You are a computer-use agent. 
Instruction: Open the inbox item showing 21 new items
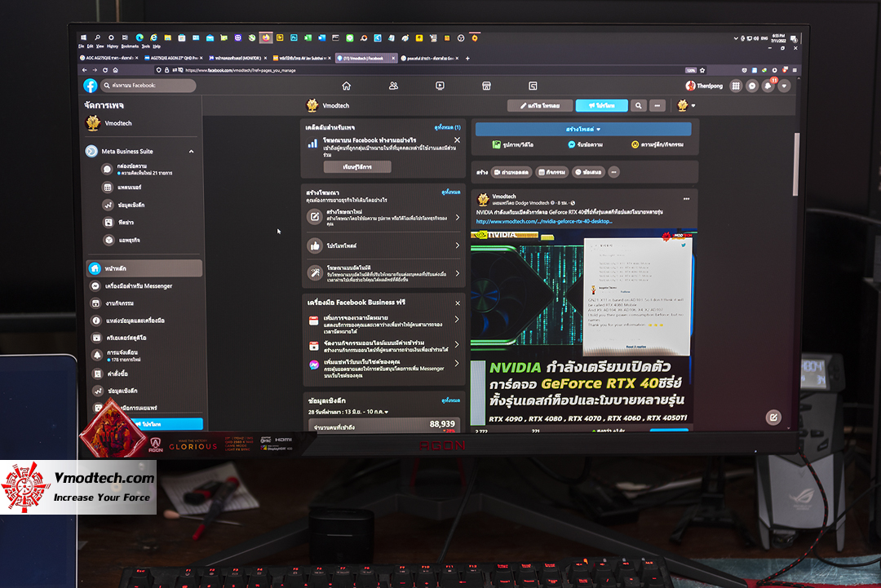[144, 170]
